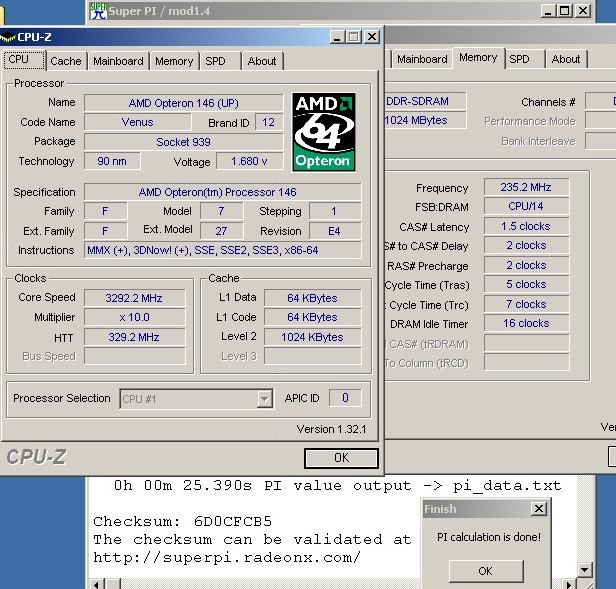The width and height of the screenshot is (616, 589).
Task: Click CAS# Latency value '1.5 clocks'
Action: pos(526,226)
